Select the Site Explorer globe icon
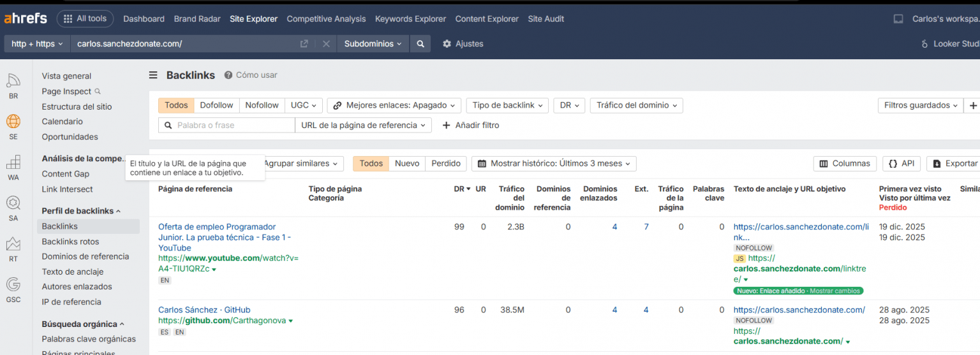This screenshot has height=355, width=980. [13, 122]
